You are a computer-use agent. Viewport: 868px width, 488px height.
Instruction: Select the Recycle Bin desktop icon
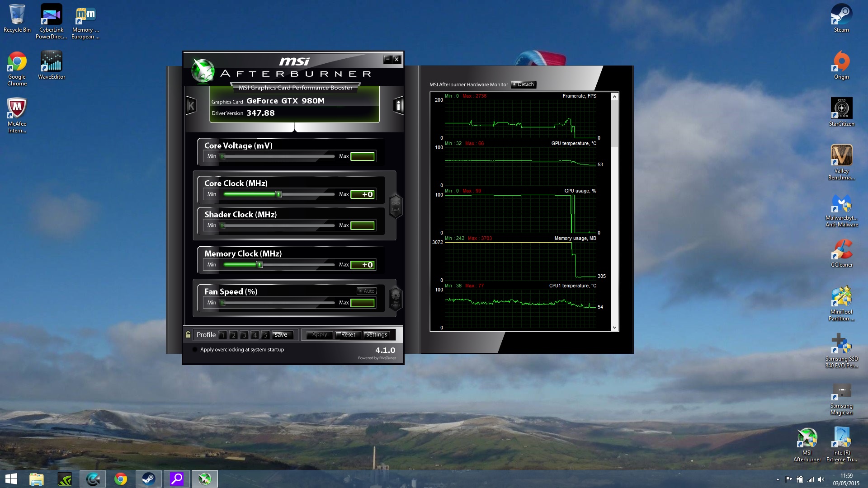pyautogui.click(x=17, y=19)
